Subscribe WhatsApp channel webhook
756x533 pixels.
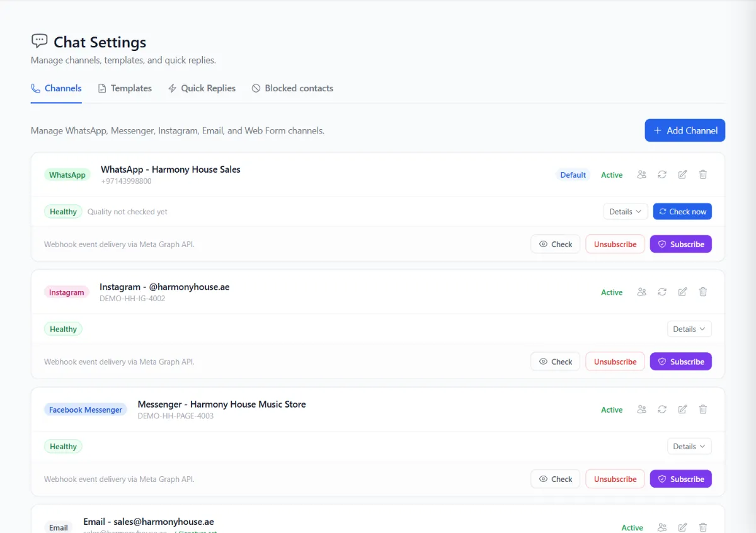(681, 244)
